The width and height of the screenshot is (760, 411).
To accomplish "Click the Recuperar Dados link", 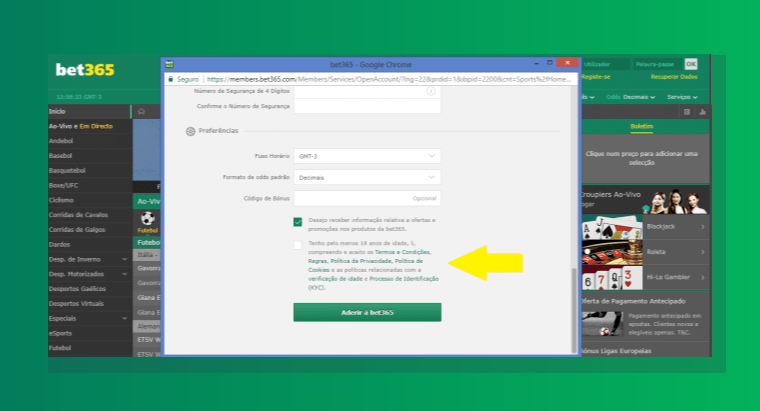I will (674, 77).
